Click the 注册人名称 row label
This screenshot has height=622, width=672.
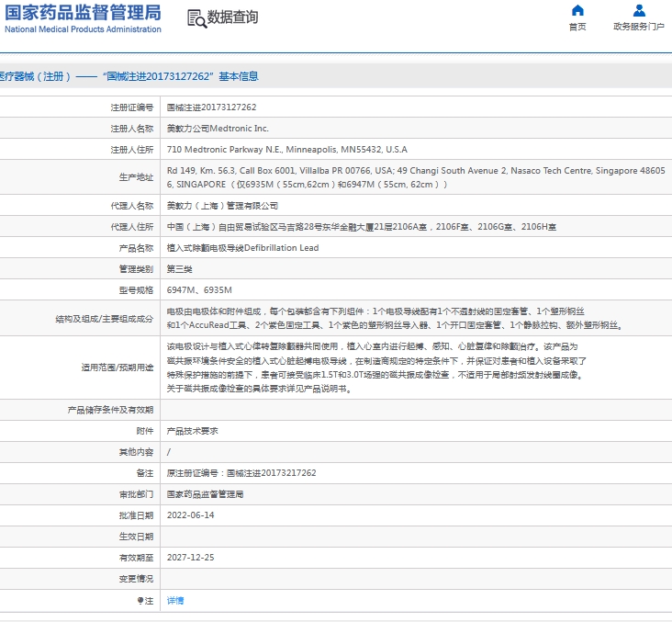pyautogui.click(x=132, y=129)
